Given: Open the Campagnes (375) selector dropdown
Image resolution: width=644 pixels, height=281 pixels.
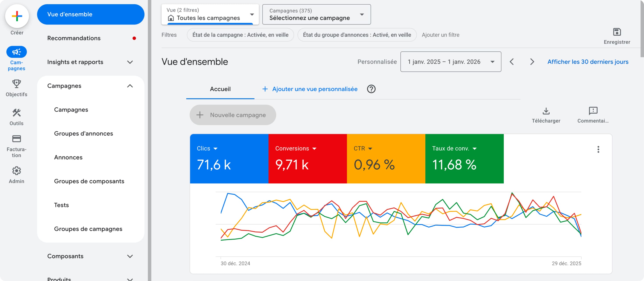Looking at the screenshot, I should [316, 14].
